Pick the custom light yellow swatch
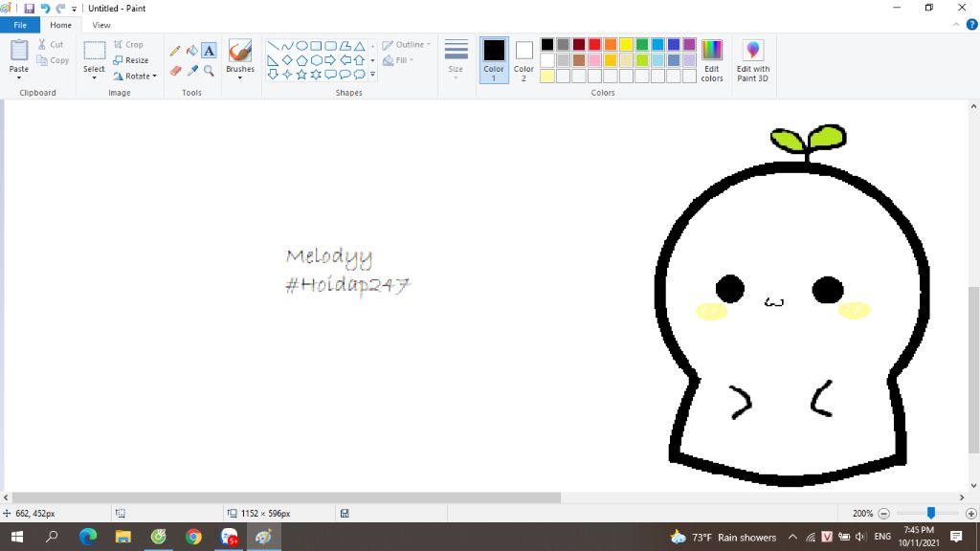This screenshot has width=980, height=551. 546,77
